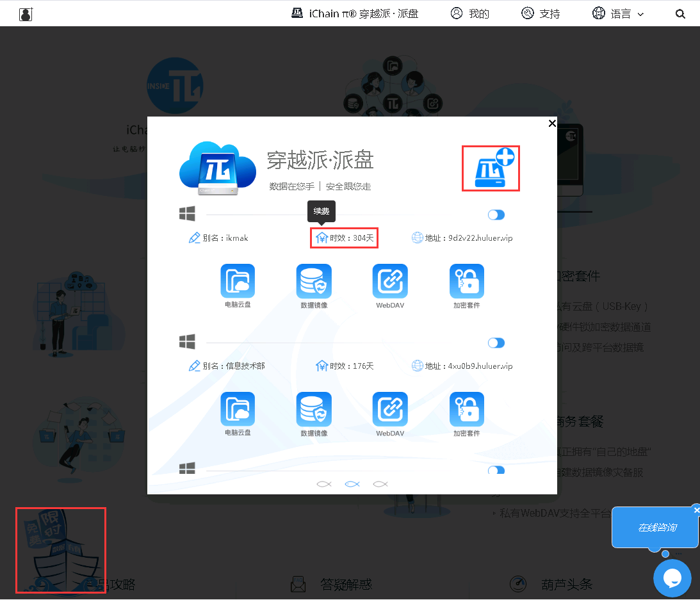This screenshot has width=700, height=600.
Task: Click the globe icon beside 9d2v22.huluer.vip
Action: tap(417, 238)
